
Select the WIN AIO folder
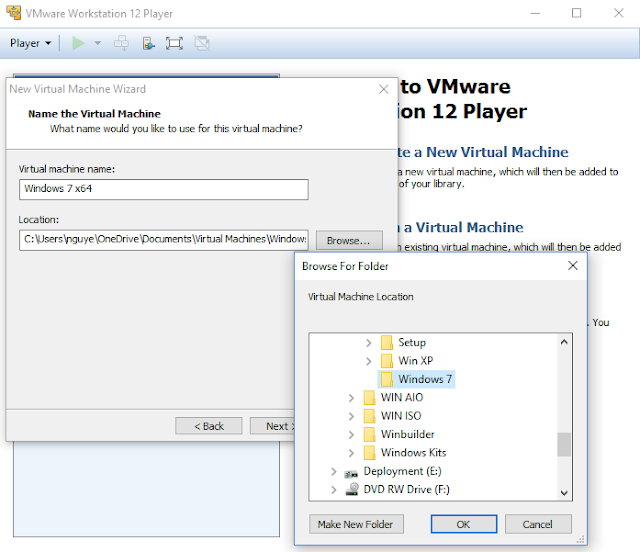tap(402, 397)
